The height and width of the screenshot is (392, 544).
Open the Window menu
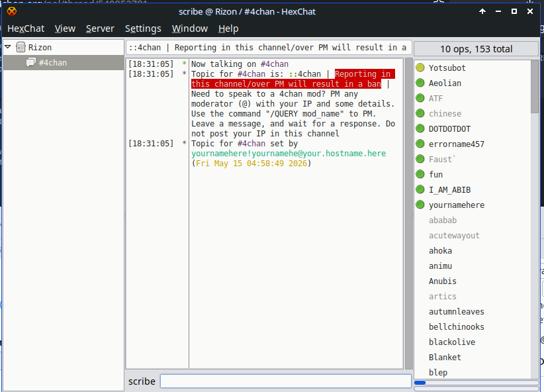pos(190,28)
